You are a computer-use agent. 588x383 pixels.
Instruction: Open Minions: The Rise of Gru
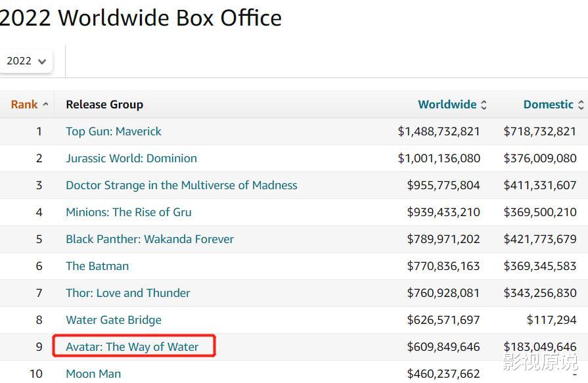[129, 212]
